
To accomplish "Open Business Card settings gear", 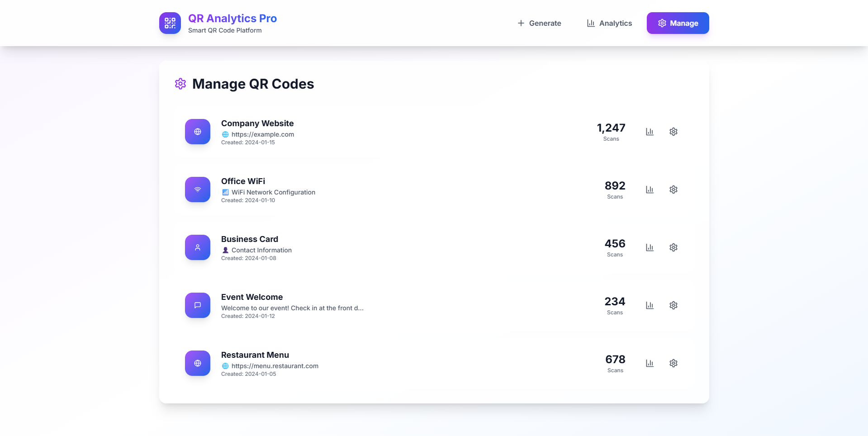I will point(673,247).
